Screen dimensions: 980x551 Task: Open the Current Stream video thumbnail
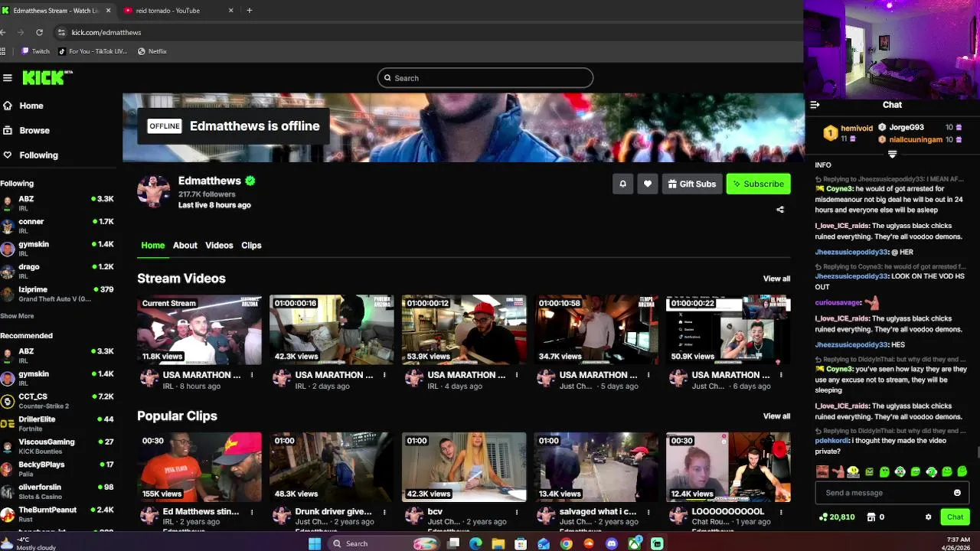click(x=199, y=330)
